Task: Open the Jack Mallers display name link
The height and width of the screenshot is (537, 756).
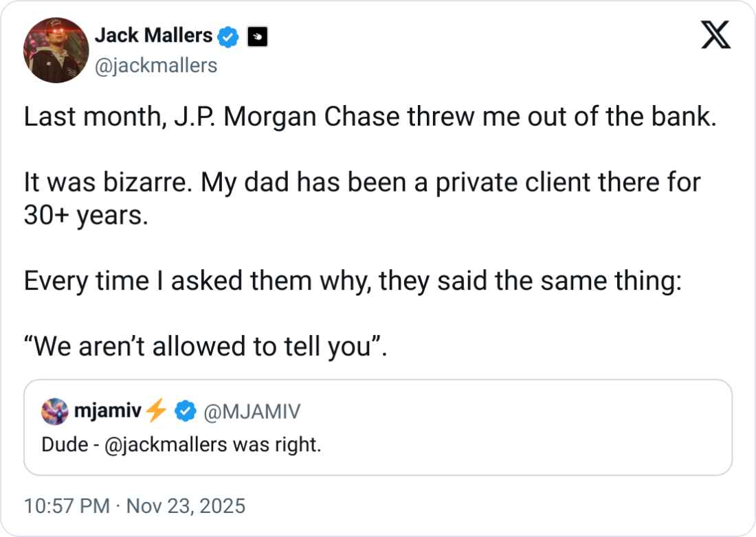Action: tap(153, 36)
